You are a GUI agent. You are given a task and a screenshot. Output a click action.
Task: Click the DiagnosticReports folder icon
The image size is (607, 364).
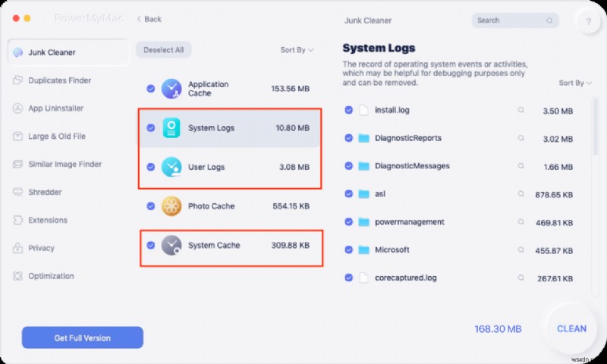[x=363, y=138]
